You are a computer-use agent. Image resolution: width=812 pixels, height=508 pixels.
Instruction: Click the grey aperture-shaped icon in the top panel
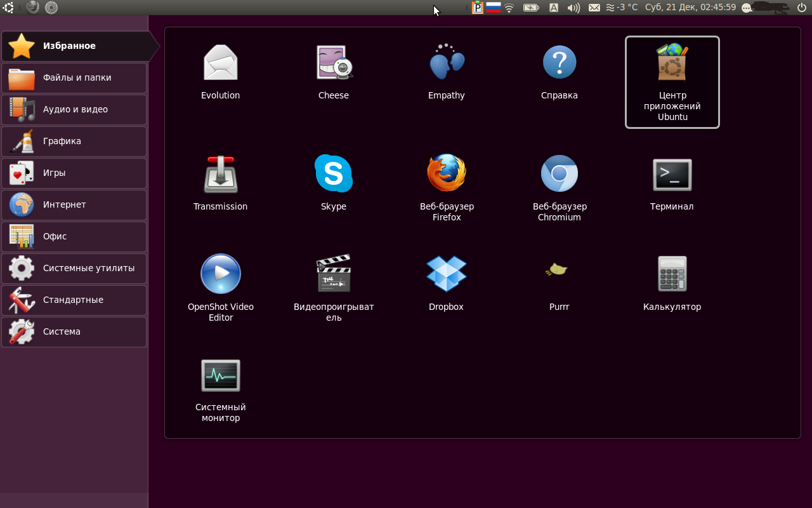click(51, 8)
